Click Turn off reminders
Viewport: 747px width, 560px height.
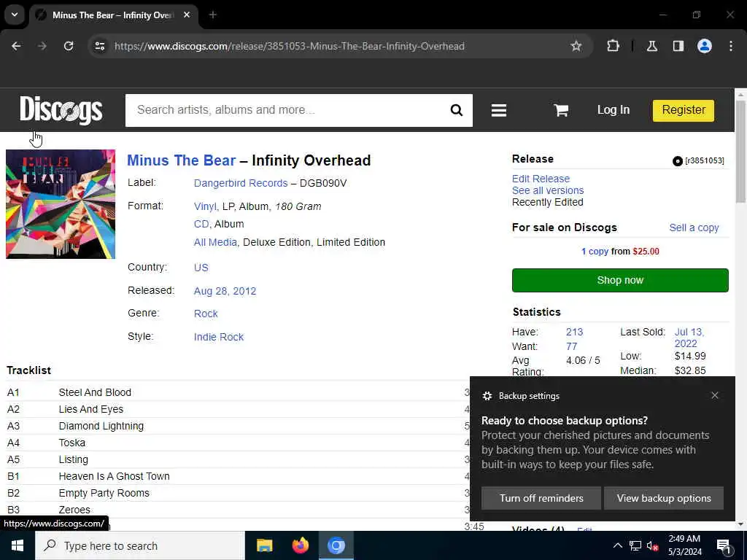coord(541,498)
